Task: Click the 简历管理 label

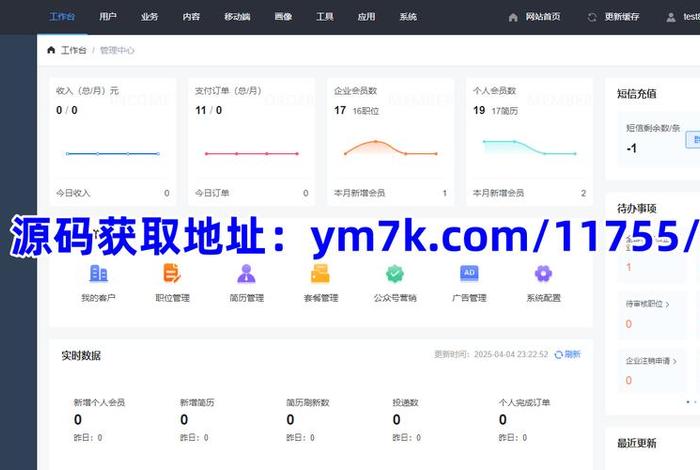Action: 246,298
